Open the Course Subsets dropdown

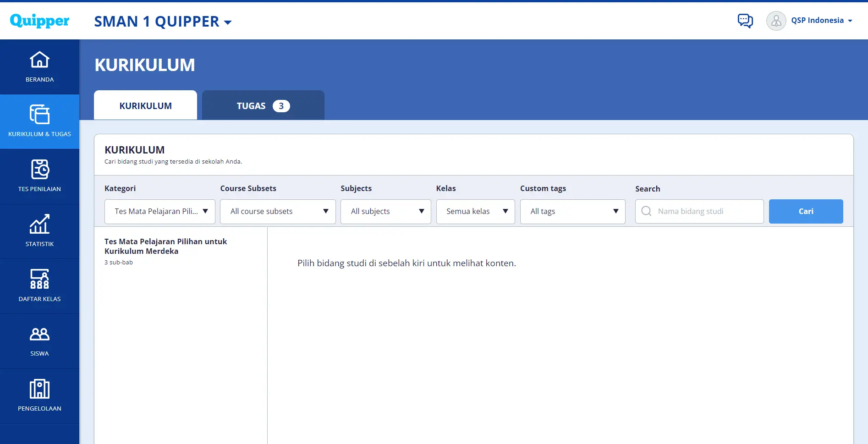[278, 212]
